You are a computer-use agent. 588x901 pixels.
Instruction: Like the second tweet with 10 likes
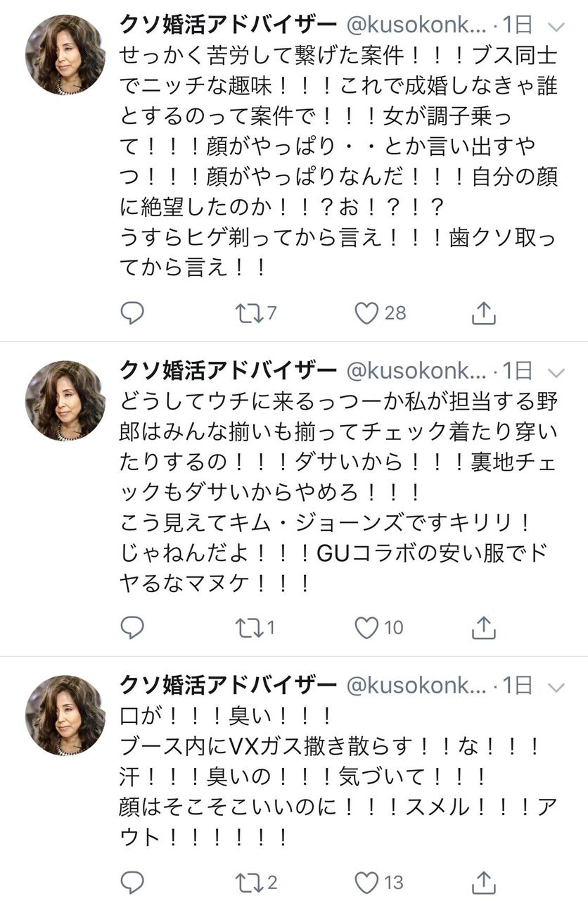366,627
